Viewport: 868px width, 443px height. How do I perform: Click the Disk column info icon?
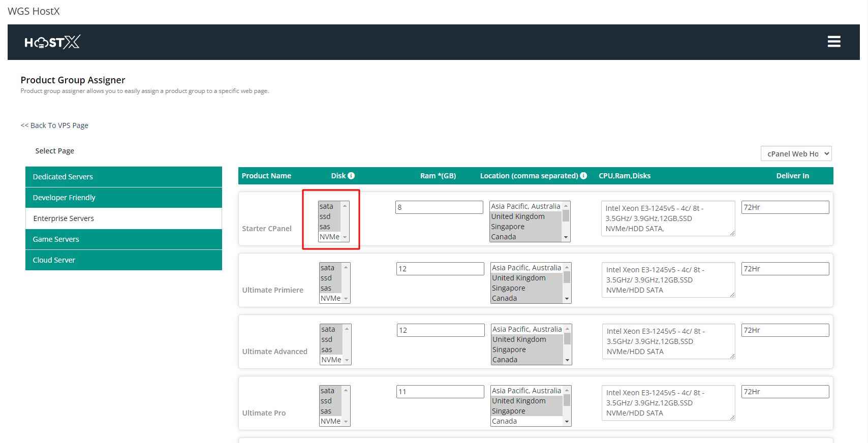click(x=351, y=176)
